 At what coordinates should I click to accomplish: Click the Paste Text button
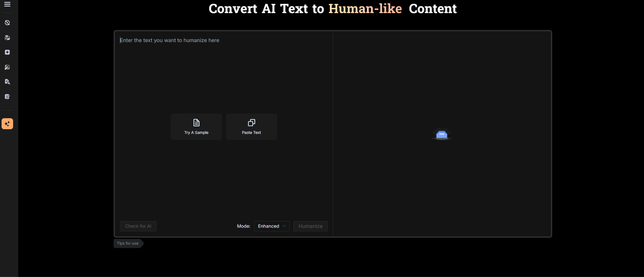point(251,127)
